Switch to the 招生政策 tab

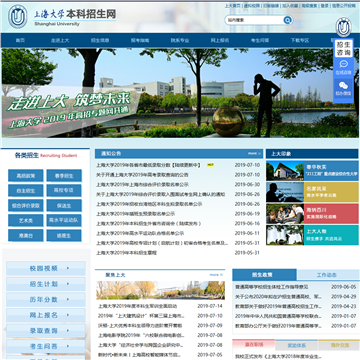264,275
